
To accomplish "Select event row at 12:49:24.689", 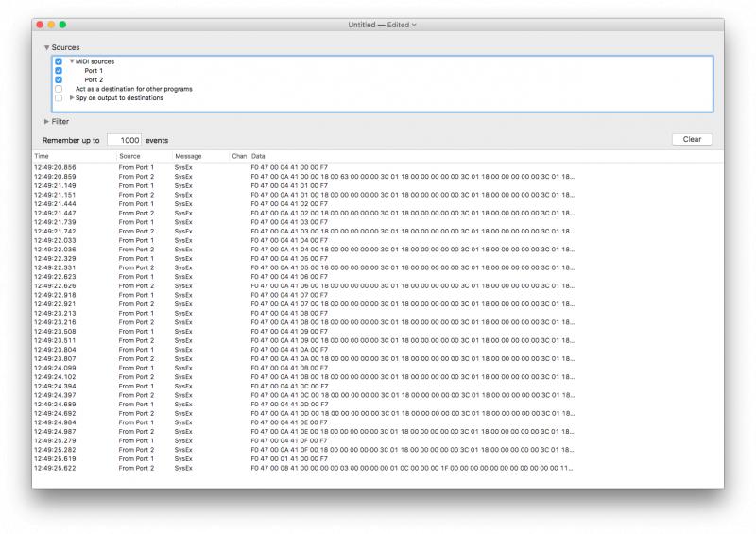I will (x=378, y=405).
